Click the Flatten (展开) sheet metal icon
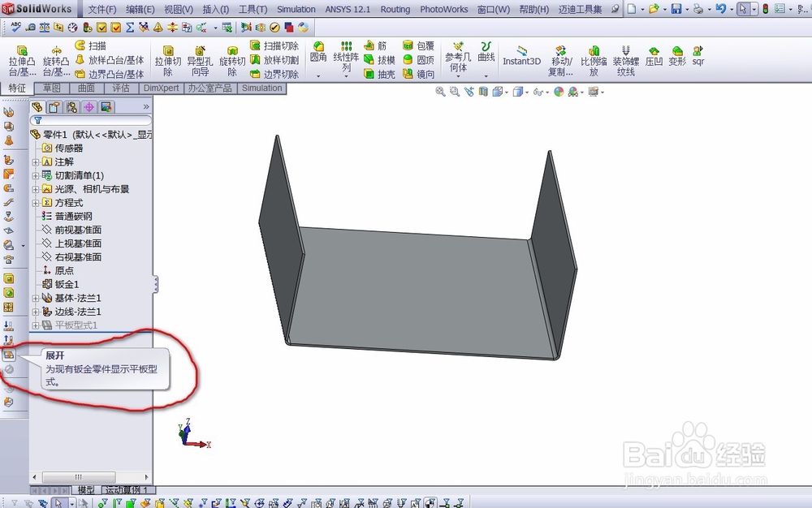This screenshot has width=812, height=508. 9,355
